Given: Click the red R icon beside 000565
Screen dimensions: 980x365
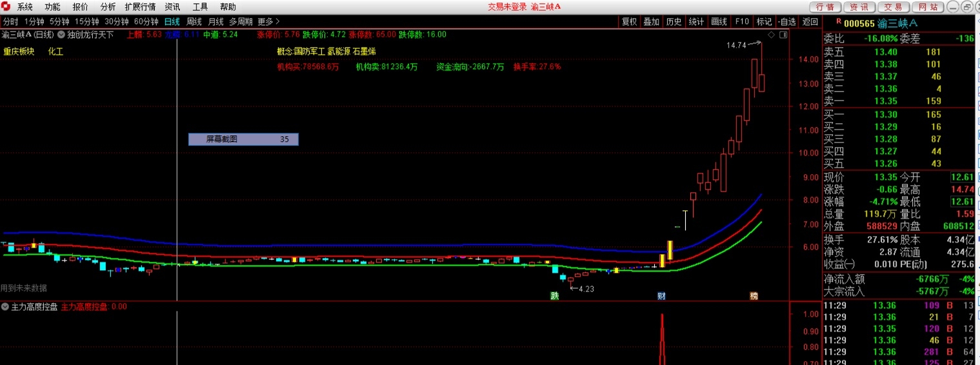Looking at the screenshot, I should click(x=838, y=22).
